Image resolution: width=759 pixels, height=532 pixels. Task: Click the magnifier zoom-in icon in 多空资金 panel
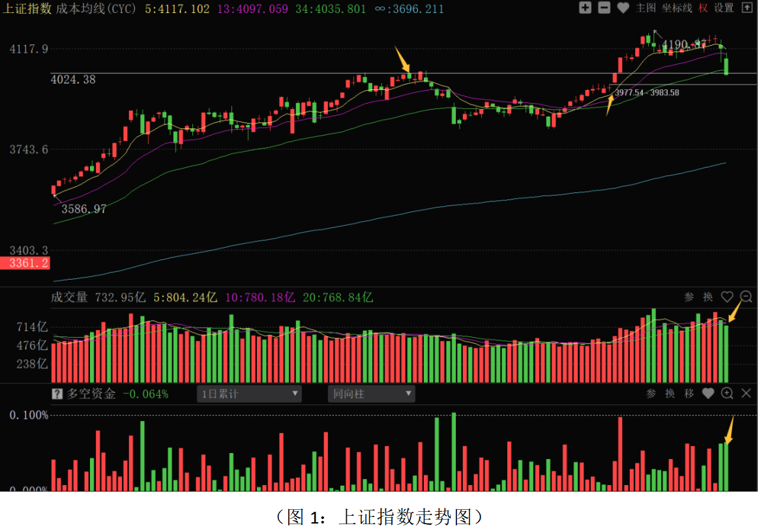pyautogui.click(x=728, y=393)
